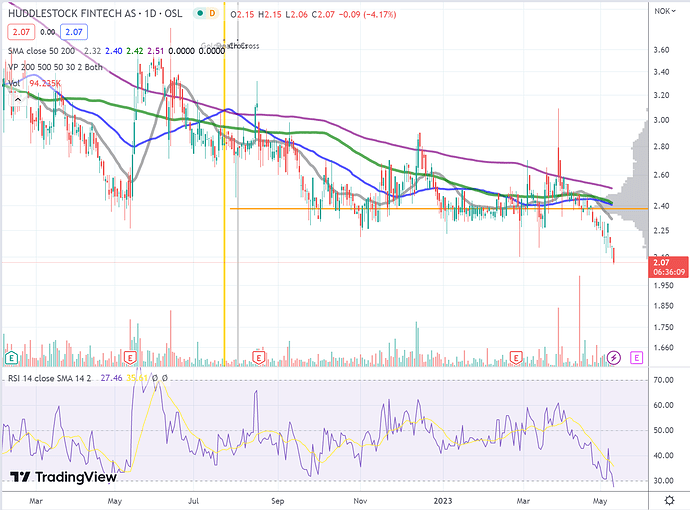The width and height of the screenshot is (690, 510).
Task: Click the blue 2.07 buy price button
Action: (73, 32)
